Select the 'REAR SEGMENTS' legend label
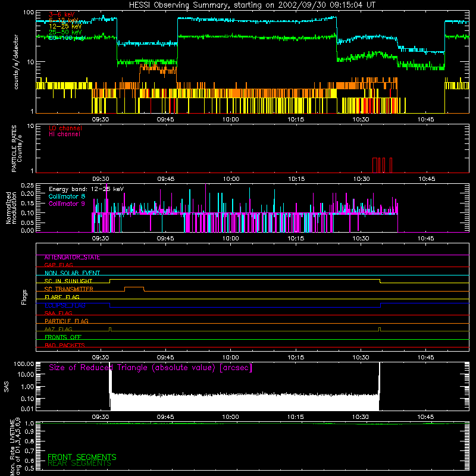This screenshot has width=476, height=476. [80, 464]
